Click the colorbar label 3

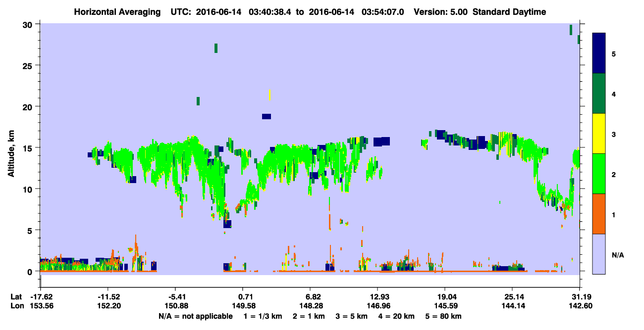pyautogui.click(x=614, y=134)
